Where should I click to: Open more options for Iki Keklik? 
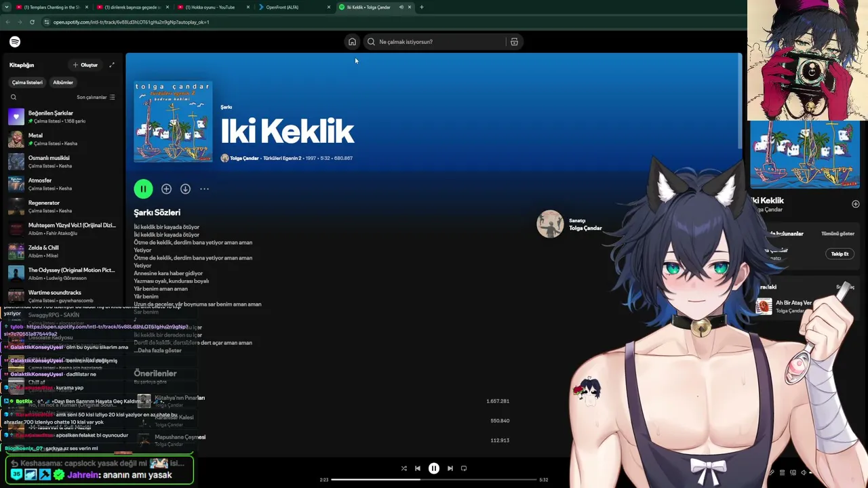click(x=204, y=189)
